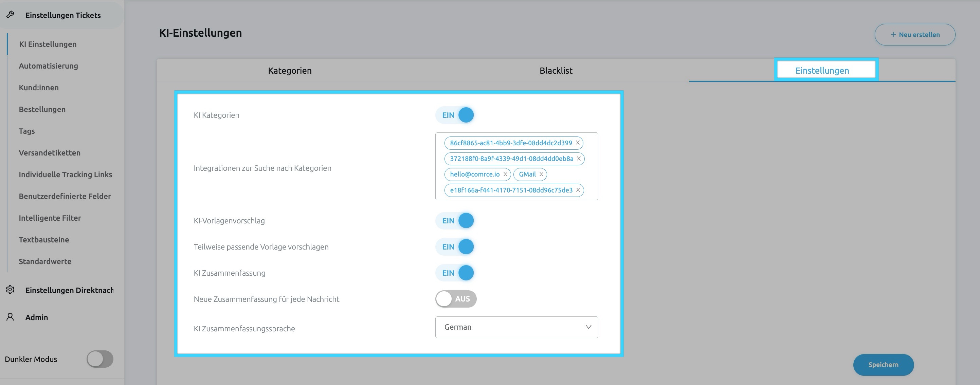Enable Neue Zusammenfassung für jede Nachricht
The image size is (980, 385).
click(455, 299)
